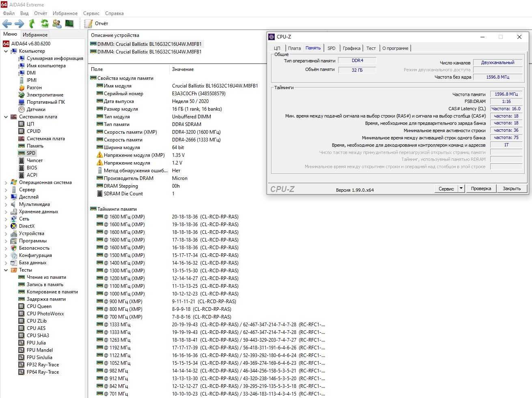The height and width of the screenshot is (398, 532).
Task: Expand the Мультимедиа tree node
Action: (x=6, y=204)
